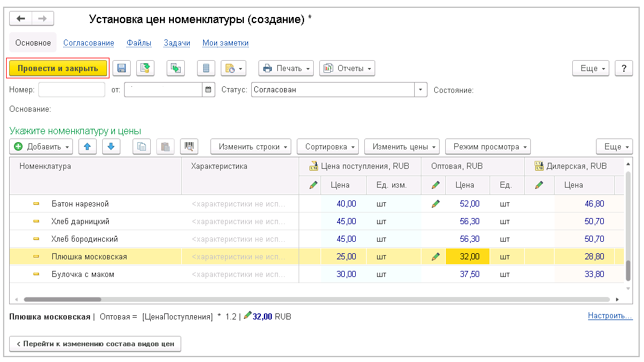Screen dimensions: 644x362
Task: Click the scroll right arrow below table
Action: click(617, 299)
